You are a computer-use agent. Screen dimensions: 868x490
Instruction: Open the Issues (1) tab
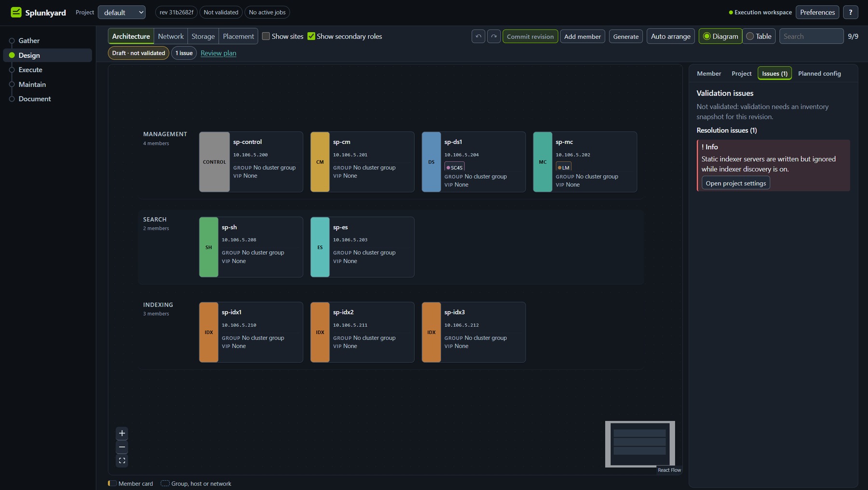(x=774, y=73)
